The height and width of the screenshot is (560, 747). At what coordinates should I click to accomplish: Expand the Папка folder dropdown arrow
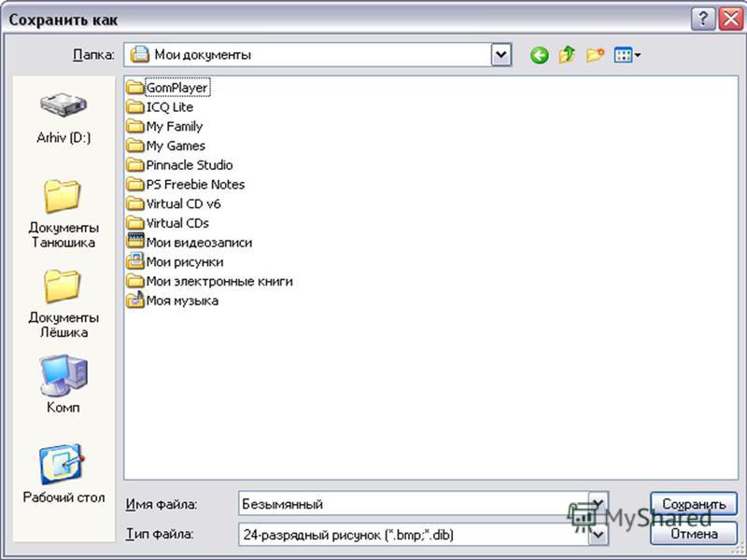(500, 55)
